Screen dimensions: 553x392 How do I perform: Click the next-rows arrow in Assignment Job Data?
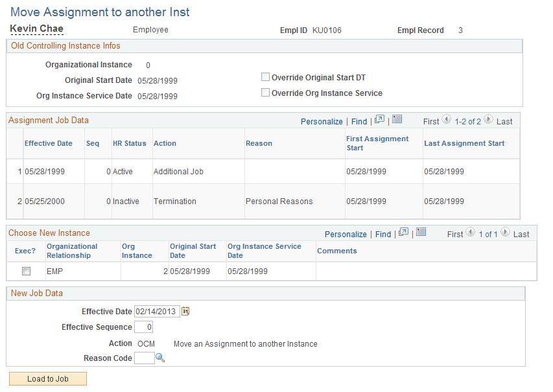pos(488,121)
